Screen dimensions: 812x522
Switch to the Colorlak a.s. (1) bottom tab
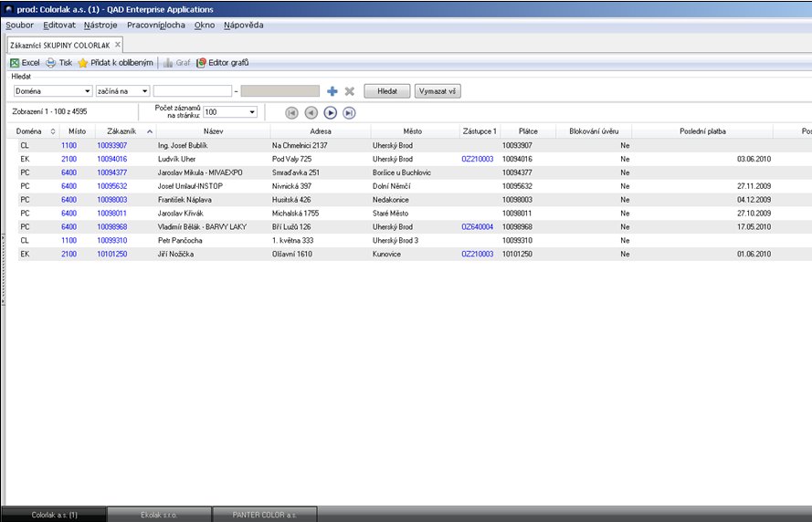[x=55, y=515]
